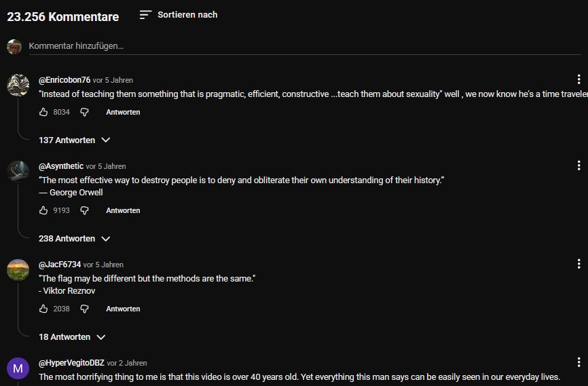Screen dimensions: 588x386
Task: Dislike the Viktor Reznov quote comment
Action: [85, 309]
